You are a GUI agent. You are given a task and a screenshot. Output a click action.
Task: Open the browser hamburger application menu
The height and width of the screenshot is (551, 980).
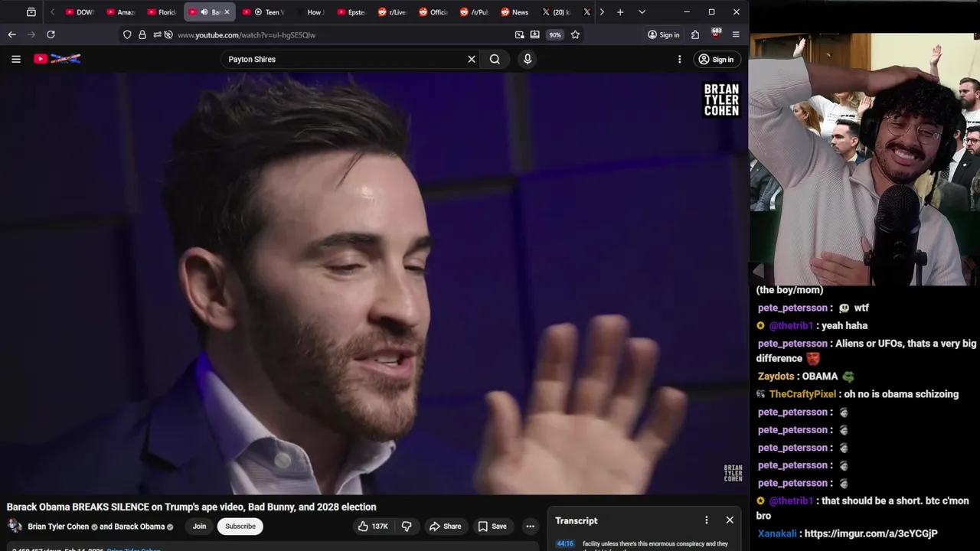coord(736,34)
